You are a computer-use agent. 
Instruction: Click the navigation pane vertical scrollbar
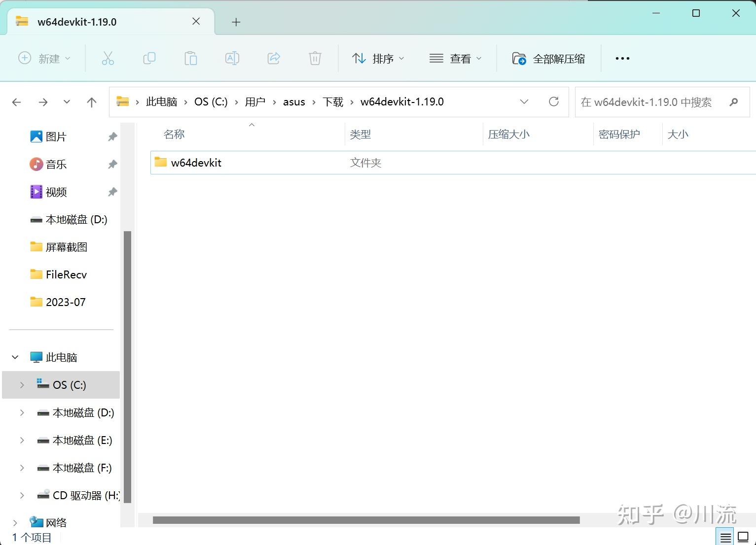click(x=127, y=367)
